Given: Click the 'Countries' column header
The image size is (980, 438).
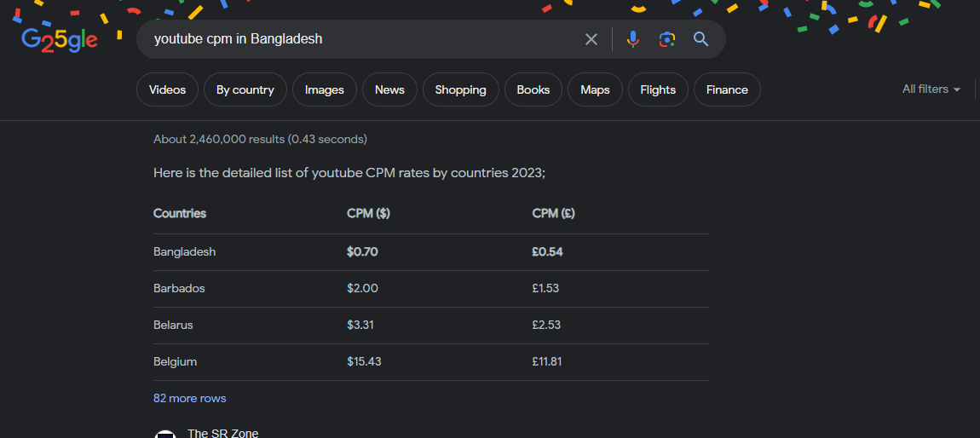Looking at the screenshot, I should (179, 214).
